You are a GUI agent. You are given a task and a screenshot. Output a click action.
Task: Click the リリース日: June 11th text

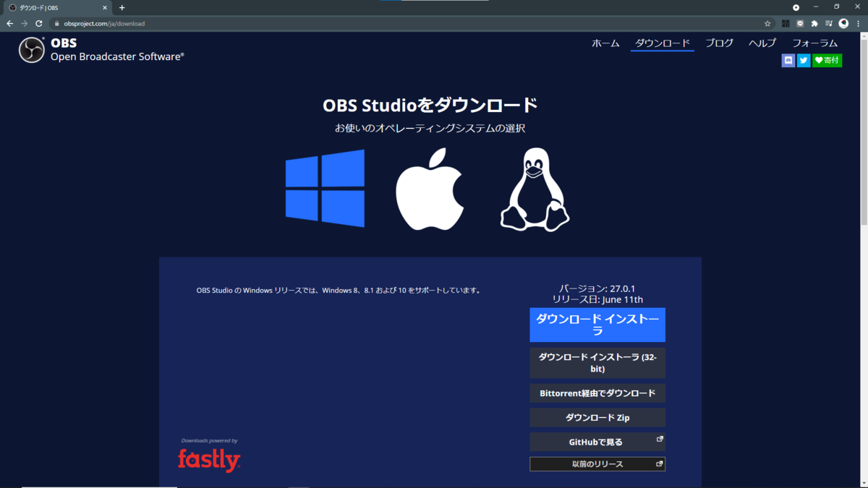click(x=597, y=299)
